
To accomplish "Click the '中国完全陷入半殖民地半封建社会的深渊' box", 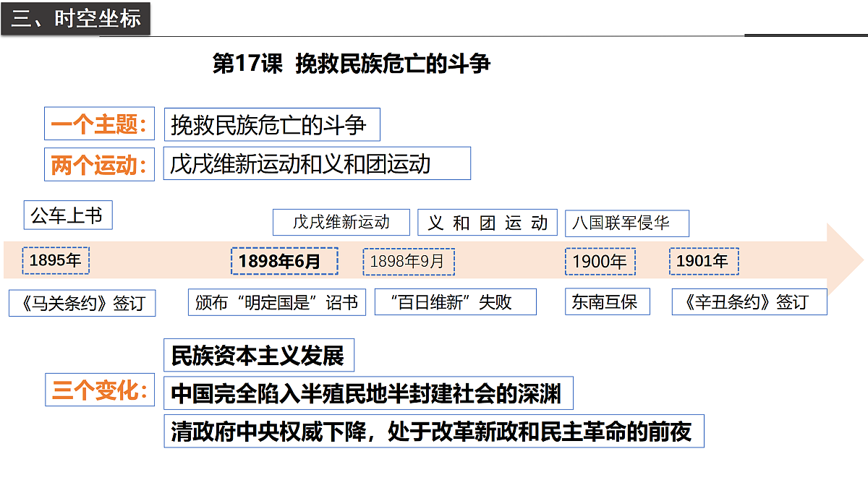I will pos(368,393).
